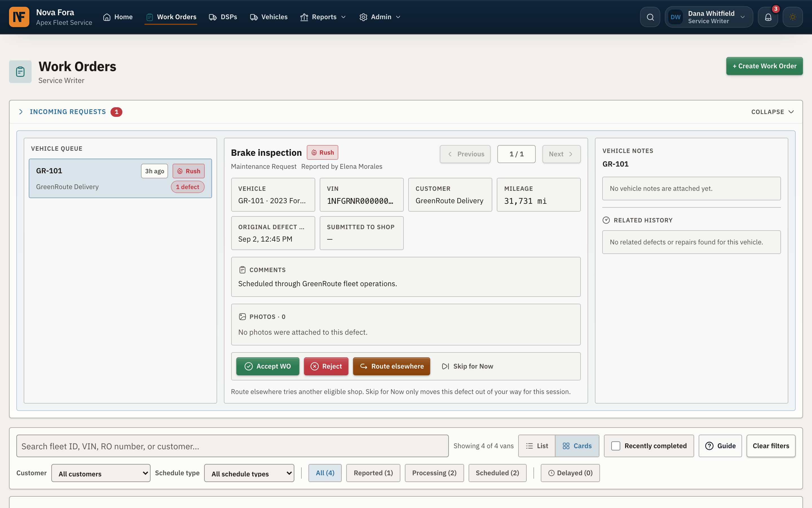Image resolution: width=812 pixels, height=508 pixels.
Task: Click into the fleet search field
Action: pos(232,446)
